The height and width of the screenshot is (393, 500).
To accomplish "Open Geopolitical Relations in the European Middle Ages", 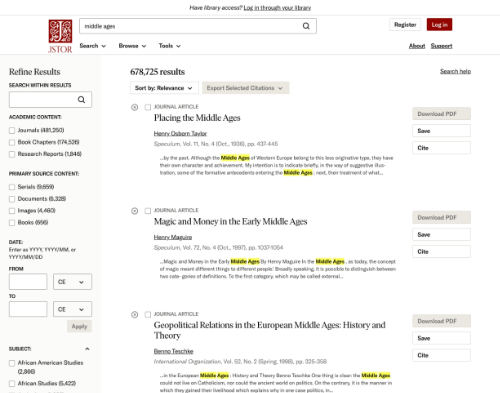I will click(x=269, y=330).
